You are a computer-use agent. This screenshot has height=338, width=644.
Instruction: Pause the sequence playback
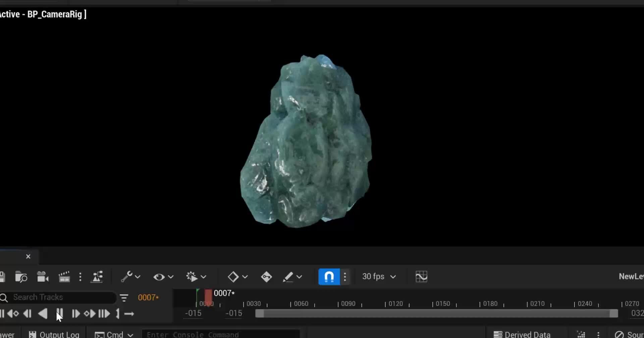(60, 314)
